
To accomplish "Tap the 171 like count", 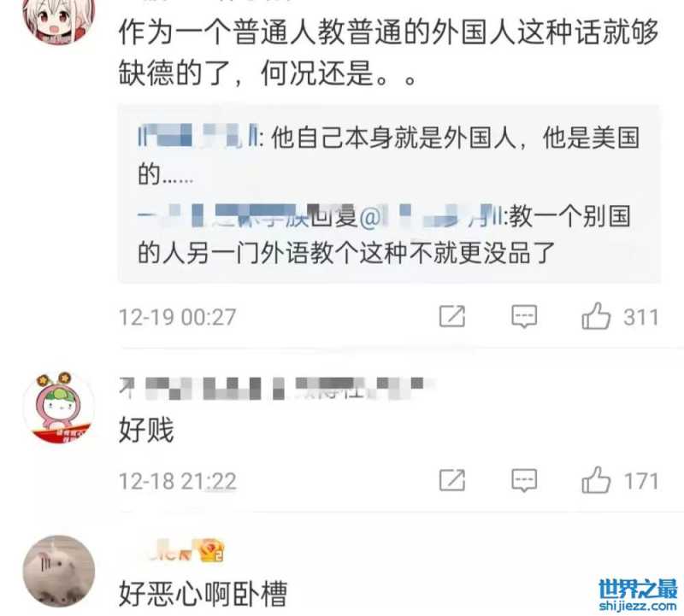I will tap(640, 481).
